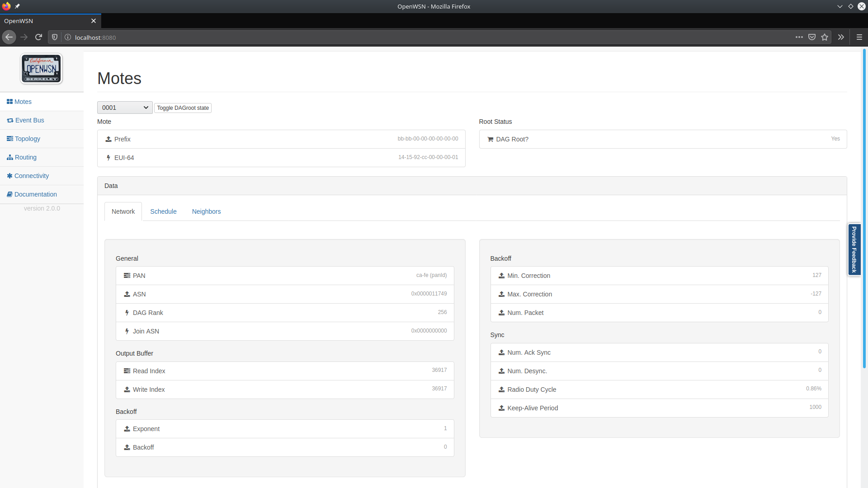
Task: Open Documentation with the book icon
Action: click(10, 194)
